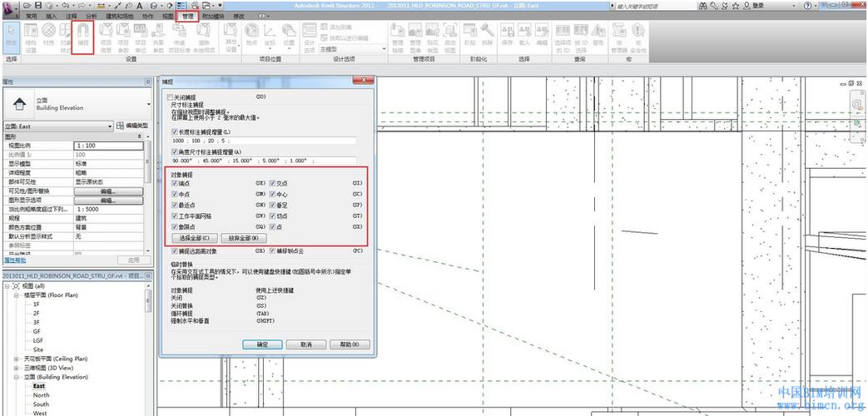Toggle the 交点 (Intersections) snap checkbox
This screenshot has height=416, width=868.
coord(272,182)
